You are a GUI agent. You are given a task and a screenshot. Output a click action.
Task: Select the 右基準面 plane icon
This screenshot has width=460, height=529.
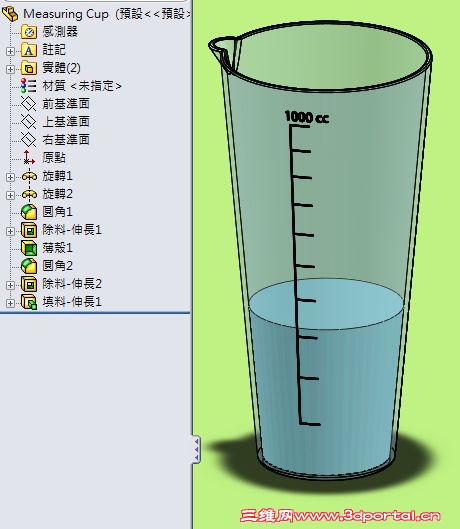coord(29,139)
